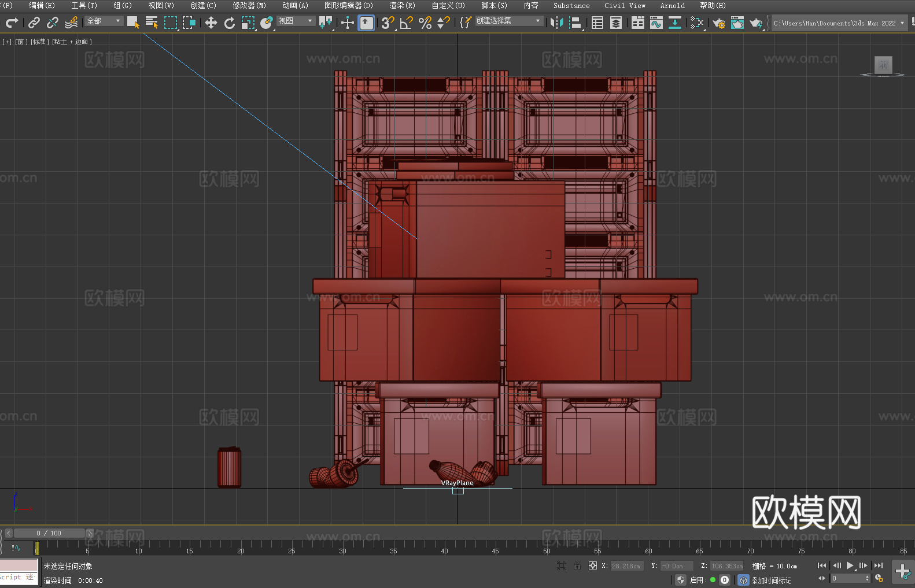Click the Mirror tool icon
915x588 pixels.
tap(556, 23)
